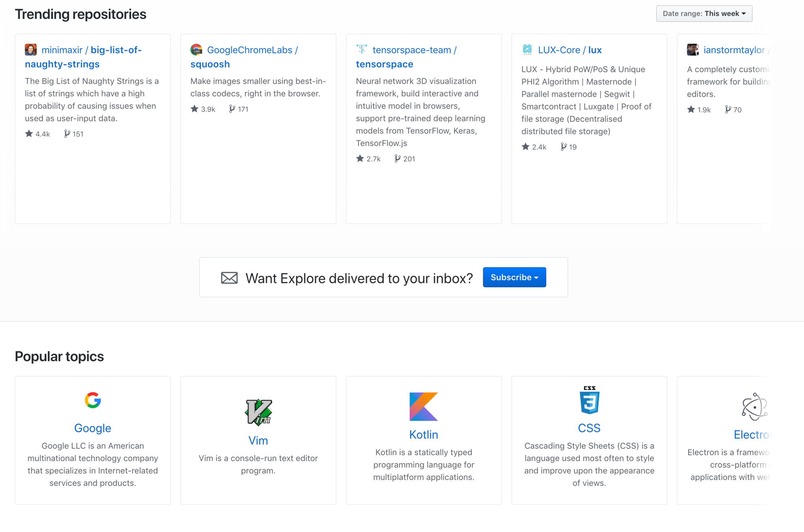This screenshot has height=532, width=804.
Task: Click the Electron atom logo
Action: pos(754,407)
